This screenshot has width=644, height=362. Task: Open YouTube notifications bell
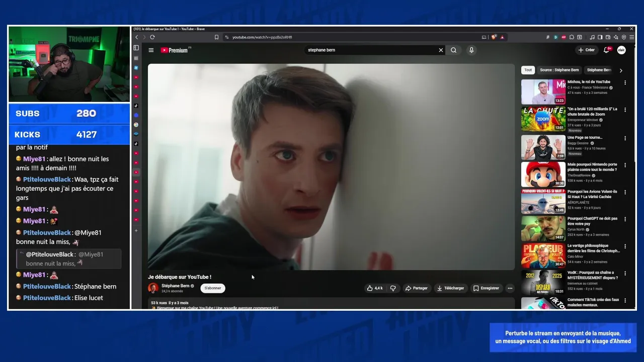(607, 50)
